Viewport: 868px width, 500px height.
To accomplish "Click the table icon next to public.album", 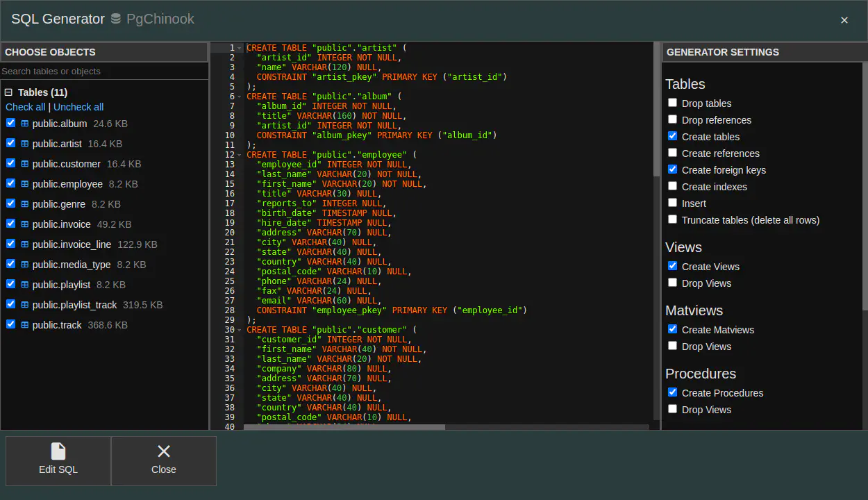I will tap(25, 124).
